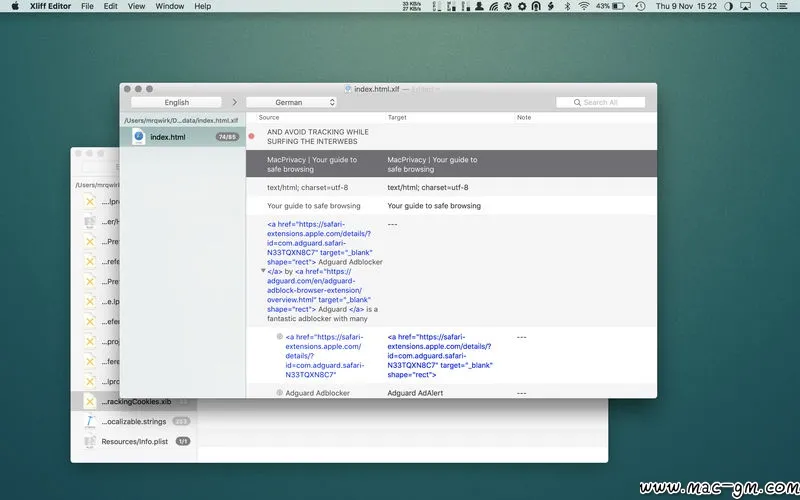Open the File menu
The height and width of the screenshot is (500, 800).
[x=87, y=6]
